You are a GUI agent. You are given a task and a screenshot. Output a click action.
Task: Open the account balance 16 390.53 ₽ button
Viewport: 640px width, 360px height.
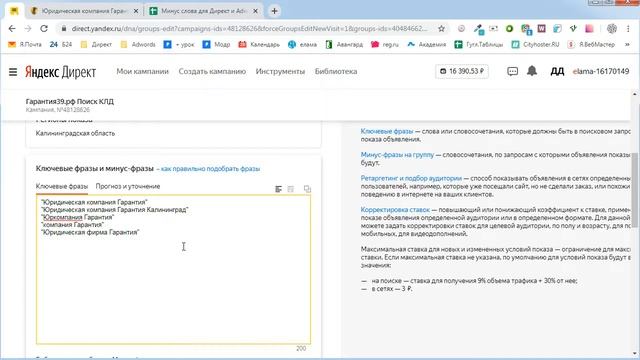click(462, 71)
